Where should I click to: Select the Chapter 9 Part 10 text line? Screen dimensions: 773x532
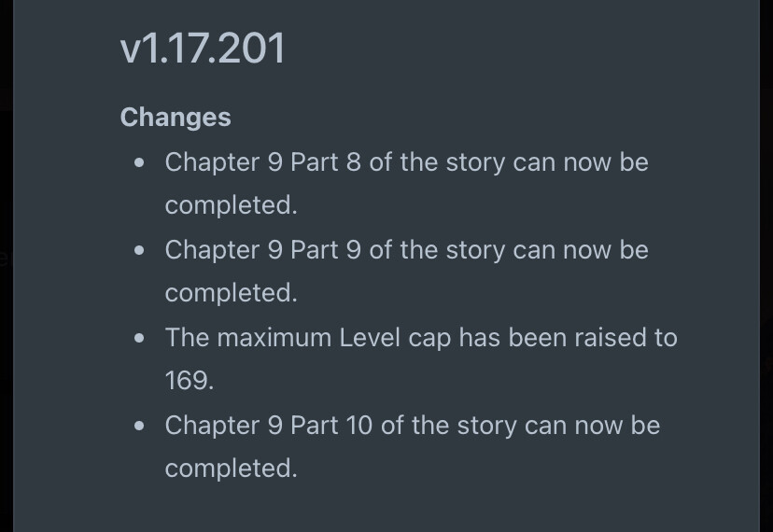click(x=412, y=426)
